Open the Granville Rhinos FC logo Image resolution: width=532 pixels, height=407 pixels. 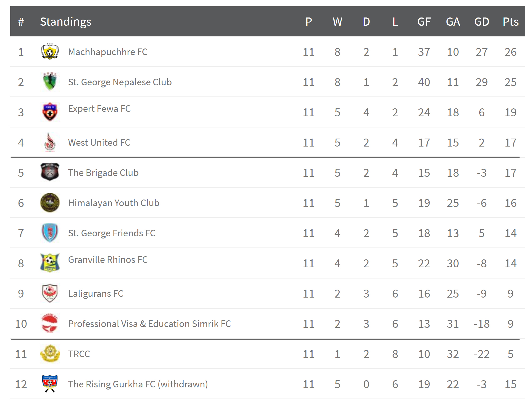coord(50,263)
